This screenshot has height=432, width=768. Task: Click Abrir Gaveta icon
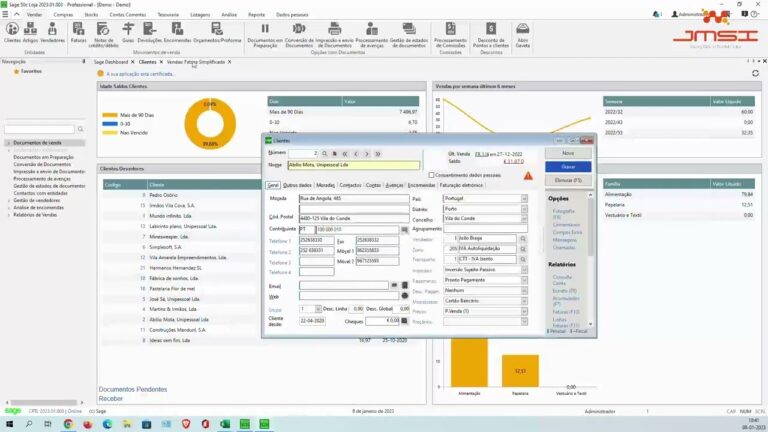click(x=523, y=34)
